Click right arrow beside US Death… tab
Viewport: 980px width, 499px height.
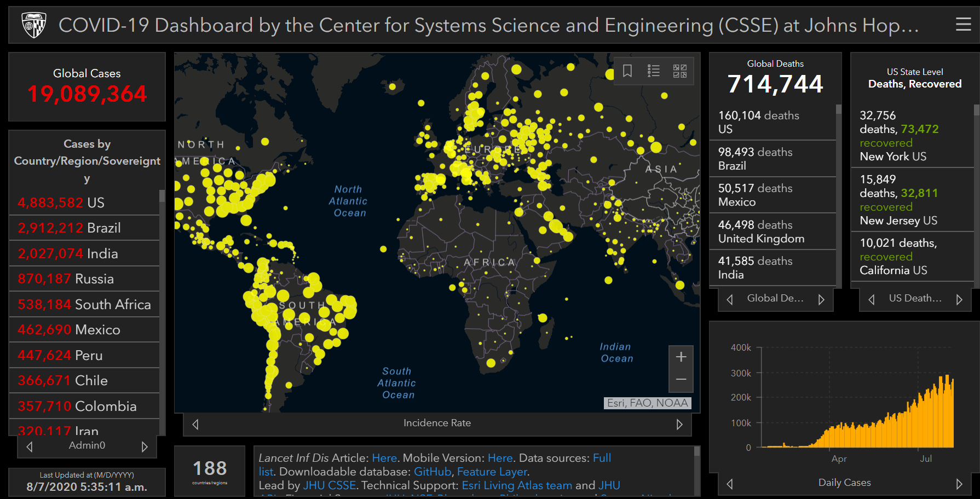pos(959,299)
